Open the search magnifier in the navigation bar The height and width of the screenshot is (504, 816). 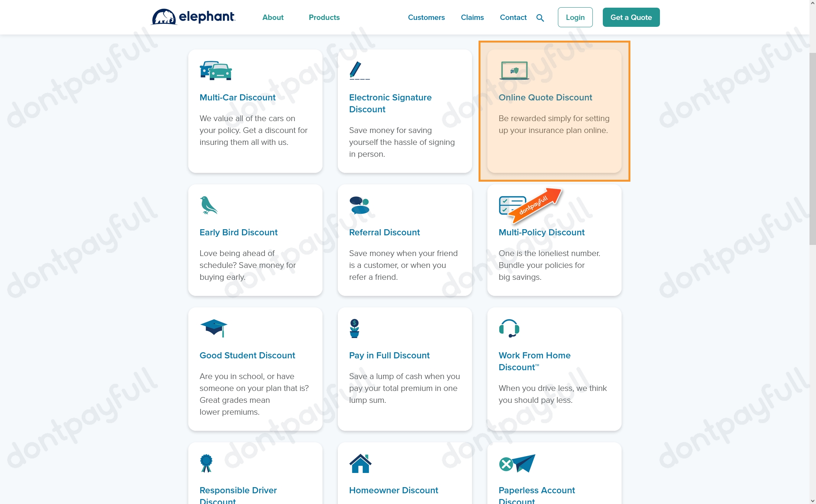(x=540, y=18)
